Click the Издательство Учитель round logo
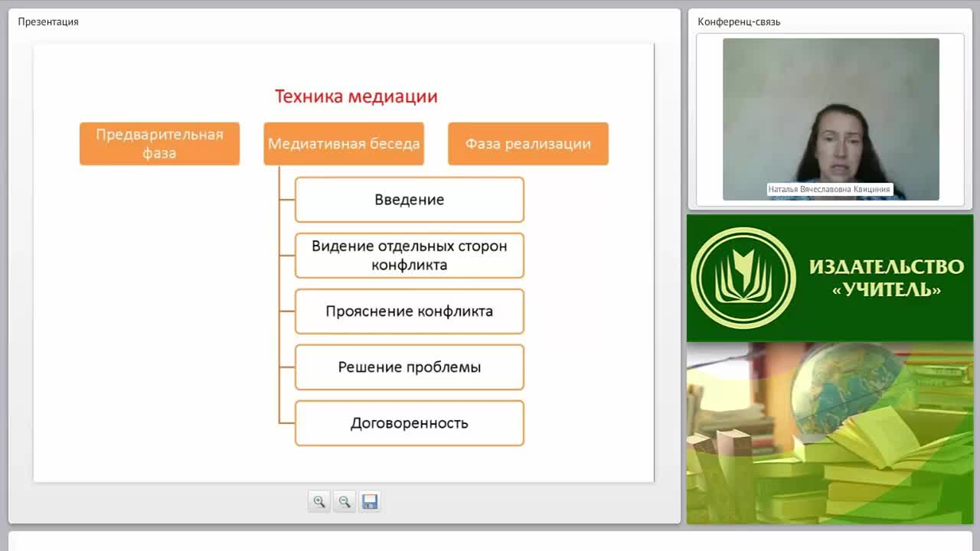 (x=743, y=278)
